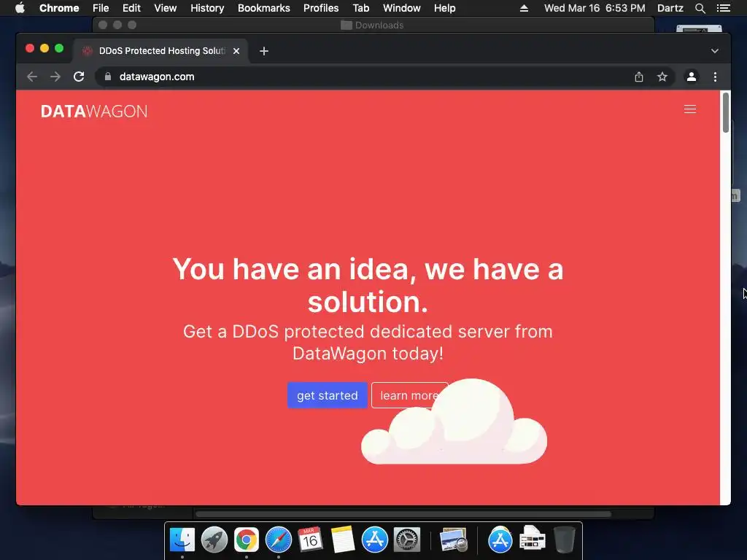
Task: Expand the tab search chevron
Action: pyautogui.click(x=715, y=51)
